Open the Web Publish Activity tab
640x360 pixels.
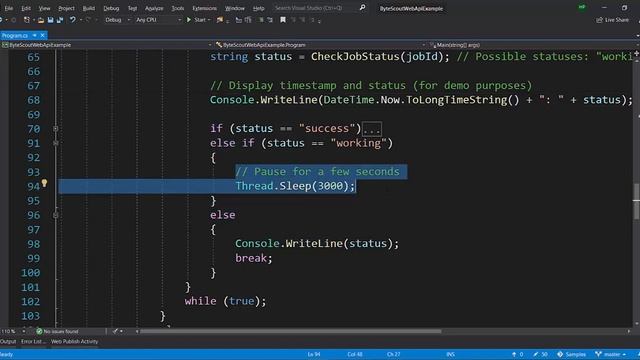coord(74,342)
